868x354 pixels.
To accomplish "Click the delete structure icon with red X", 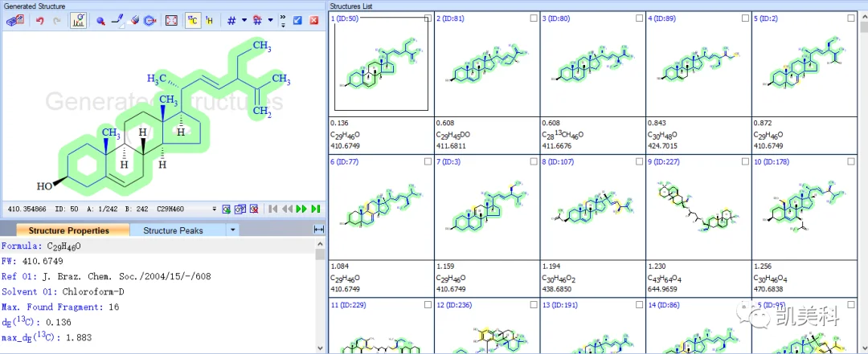I will point(254,209).
